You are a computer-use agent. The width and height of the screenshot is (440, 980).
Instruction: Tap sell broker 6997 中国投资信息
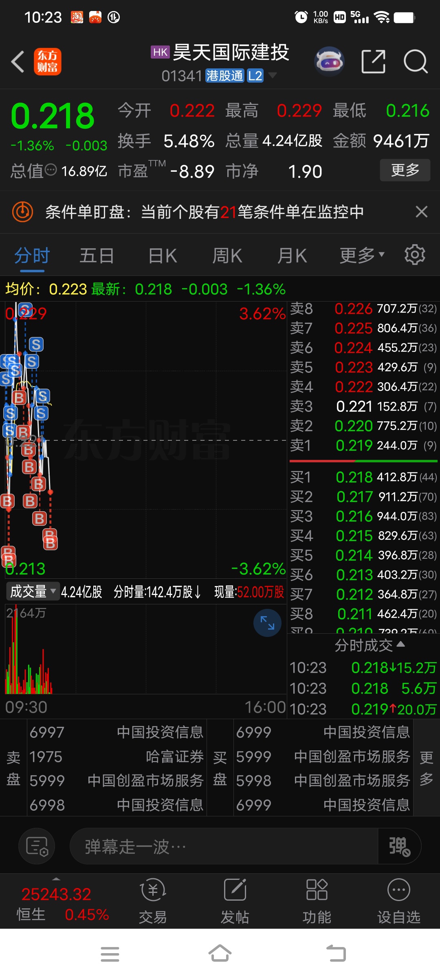point(117,732)
